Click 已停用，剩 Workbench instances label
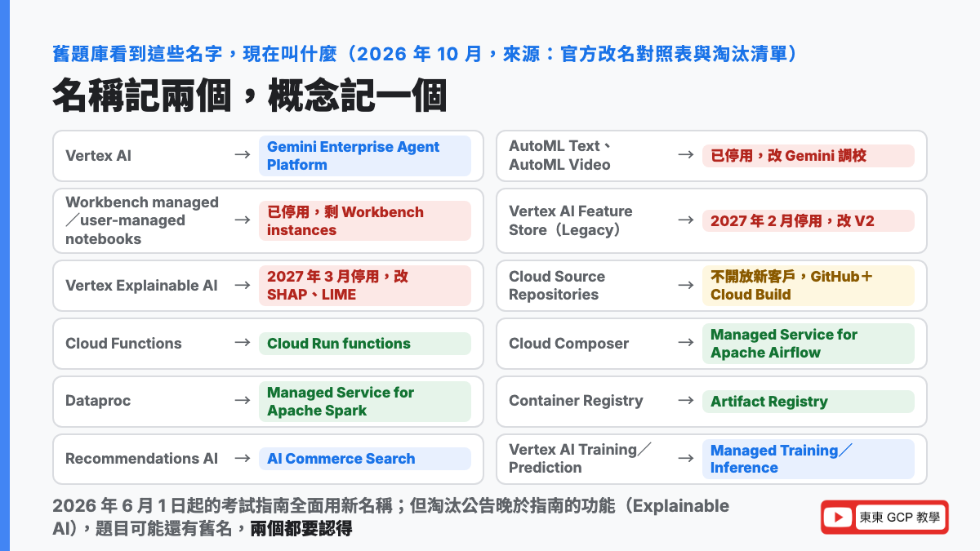980x551 pixels. 365,221
